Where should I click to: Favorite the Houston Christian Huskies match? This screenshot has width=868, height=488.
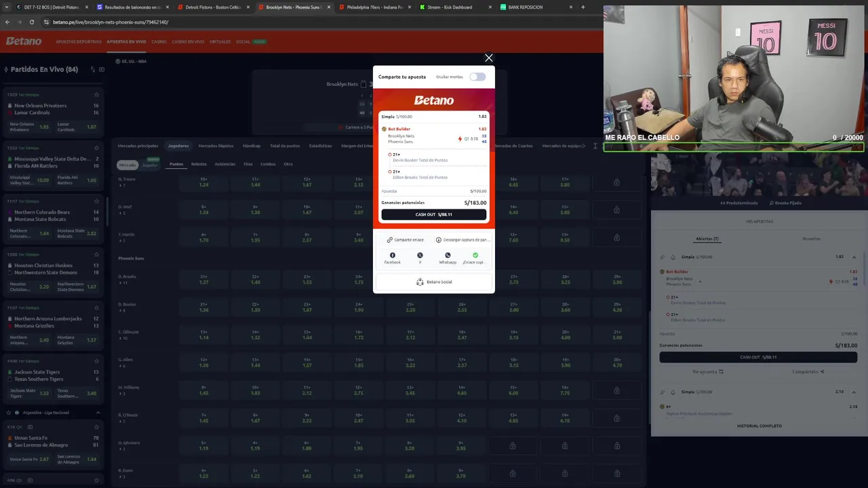point(96,254)
